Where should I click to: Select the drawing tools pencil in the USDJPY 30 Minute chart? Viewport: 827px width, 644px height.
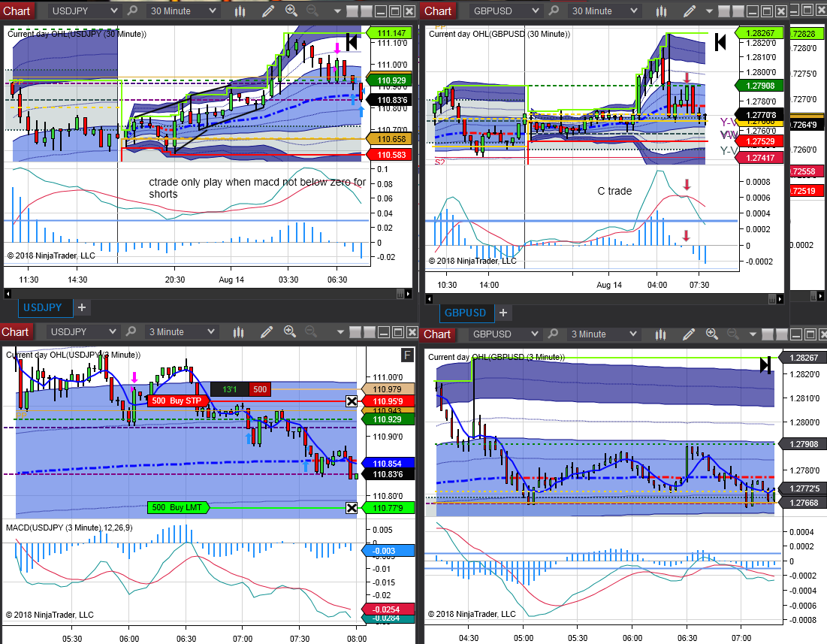[268, 11]
